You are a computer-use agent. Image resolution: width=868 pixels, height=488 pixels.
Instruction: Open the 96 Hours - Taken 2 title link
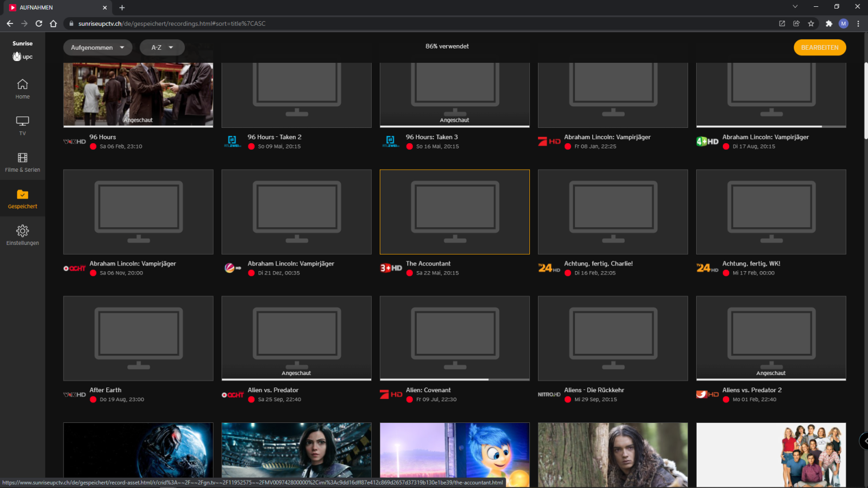(x=274, y=137)
